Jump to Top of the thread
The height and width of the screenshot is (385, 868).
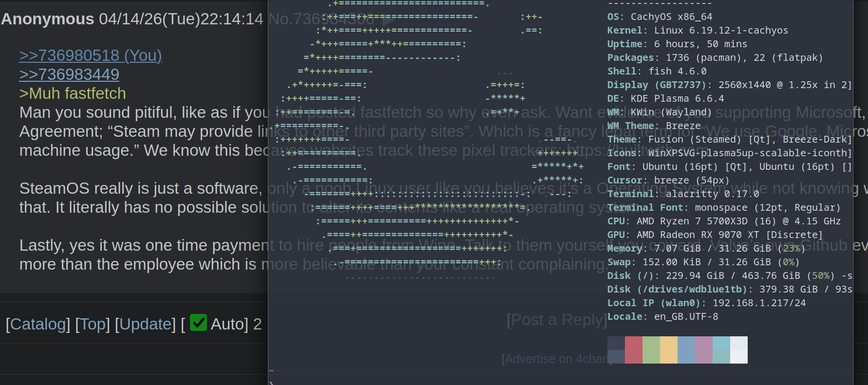93,324
